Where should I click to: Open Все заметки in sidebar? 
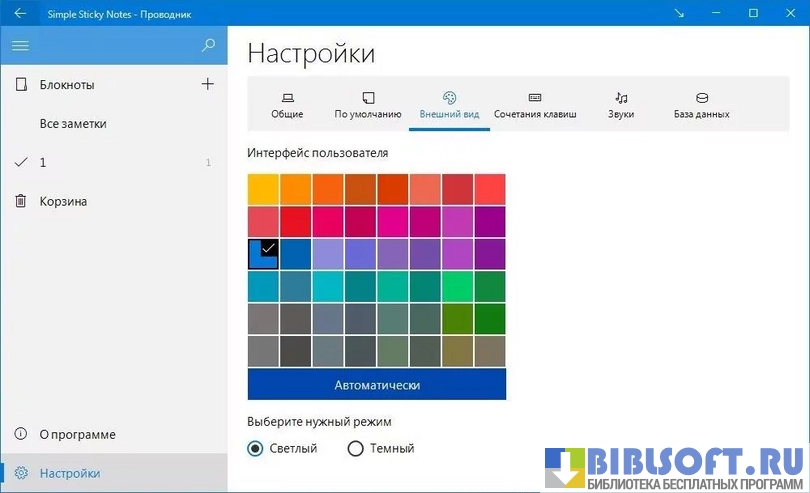coord(73,123)
